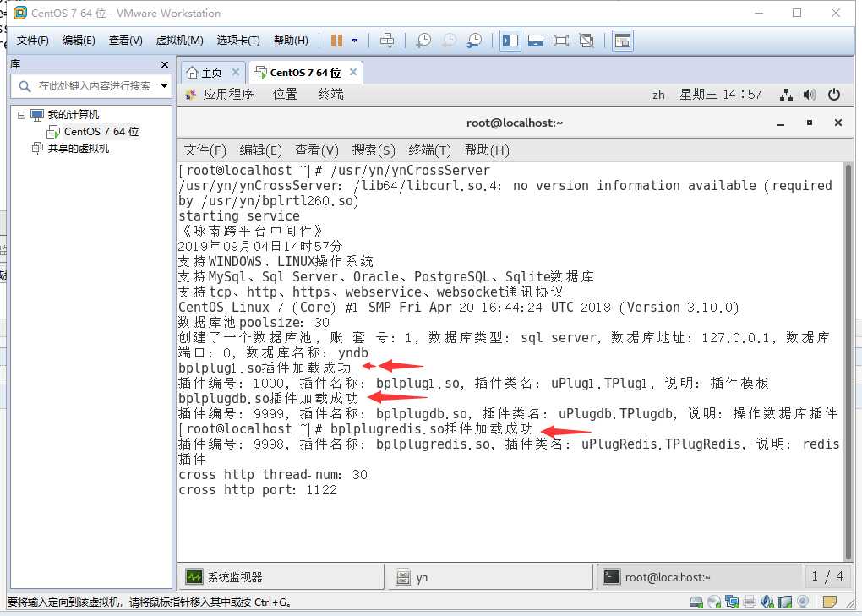
Task: Click the console view icon in toolbar
Action: coord(622,41)
